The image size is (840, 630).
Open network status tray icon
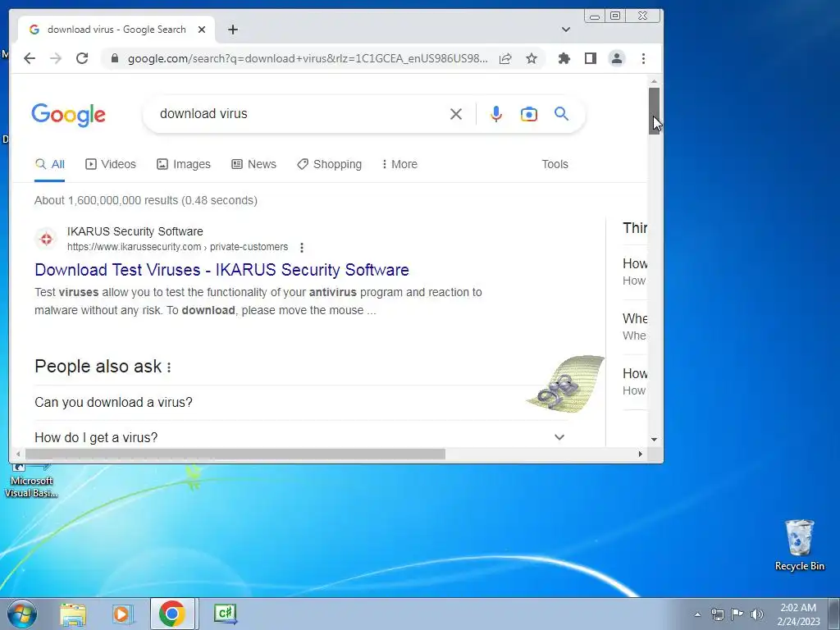coord(717,614)
